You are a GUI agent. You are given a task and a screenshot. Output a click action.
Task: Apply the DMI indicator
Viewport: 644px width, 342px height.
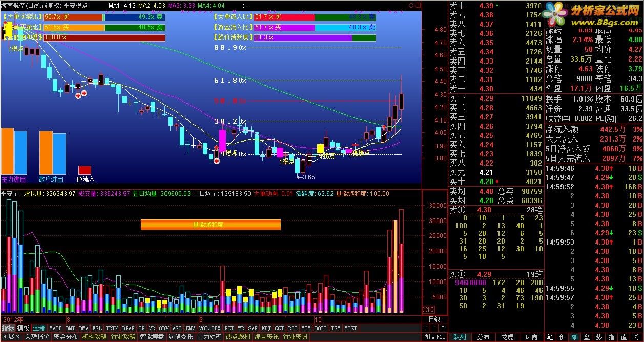[70, 328]
